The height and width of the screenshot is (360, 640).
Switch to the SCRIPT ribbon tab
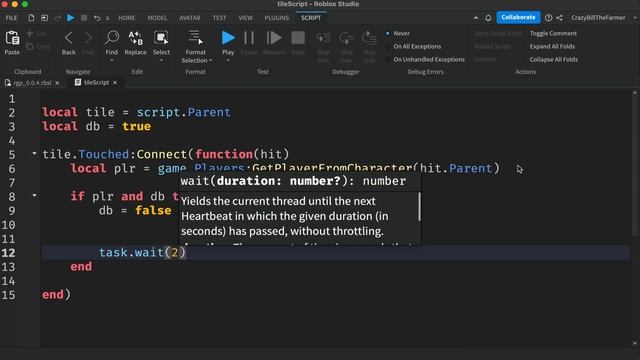point(311,18)
